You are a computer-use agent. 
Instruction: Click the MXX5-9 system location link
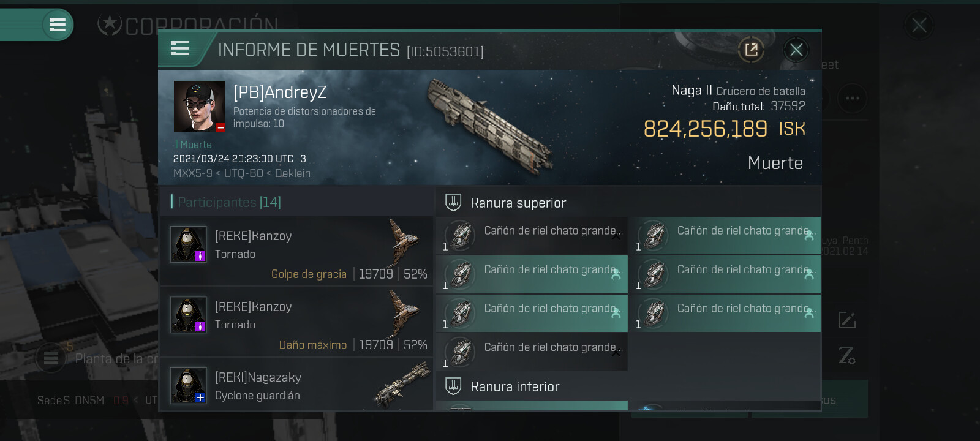click(193, 173)
